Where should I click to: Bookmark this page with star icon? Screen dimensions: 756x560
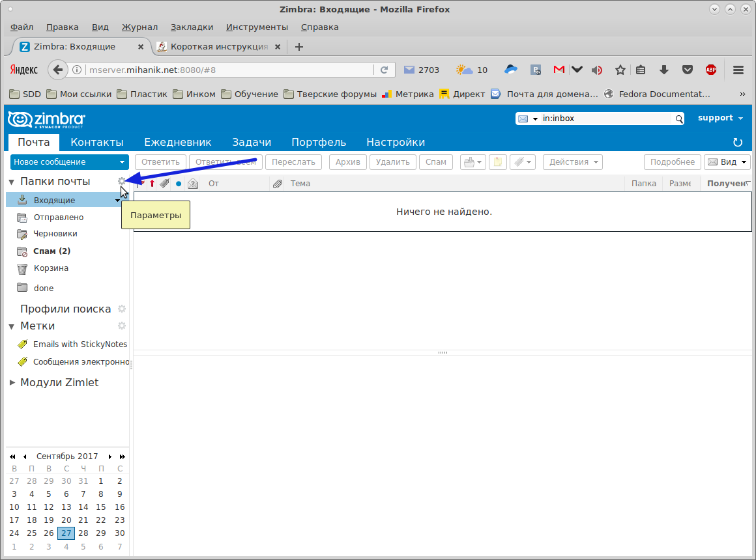(x=620, y=70)
